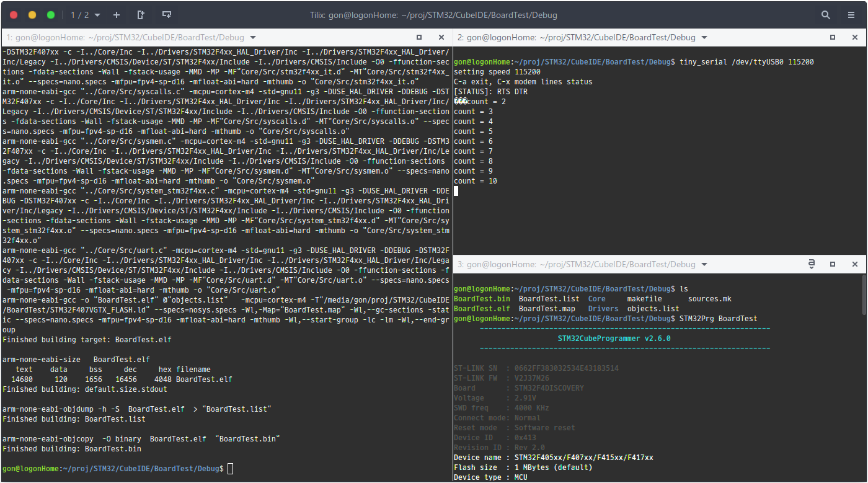Click the 'arm-none-eabi-size BoardTest.elf' command line
Image resolution: width=868 pixels, height=483 pixels.
pyautogui.click(x=76, y=360)
